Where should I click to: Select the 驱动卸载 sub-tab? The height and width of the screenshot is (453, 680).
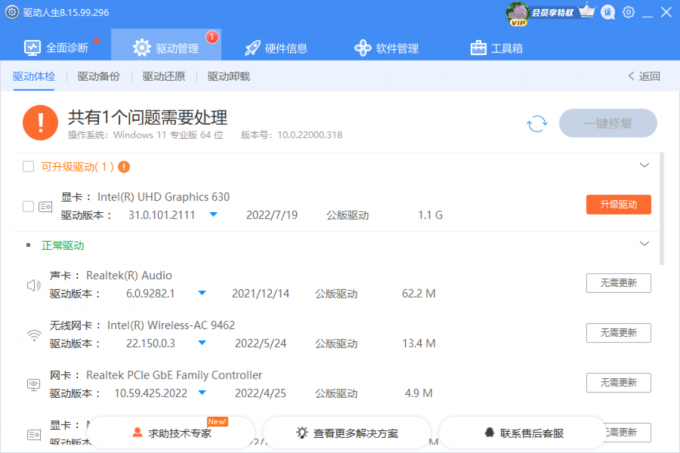[x=229, y=76]
